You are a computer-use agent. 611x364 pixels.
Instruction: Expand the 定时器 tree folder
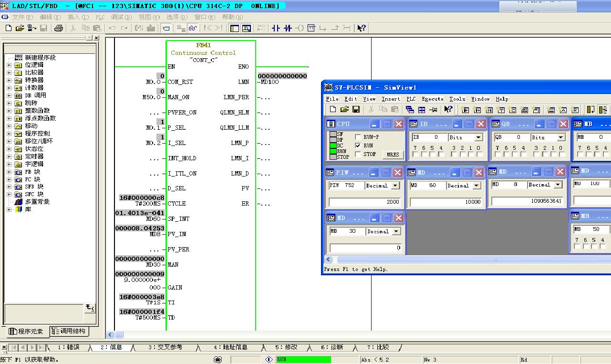pos(9,156)
